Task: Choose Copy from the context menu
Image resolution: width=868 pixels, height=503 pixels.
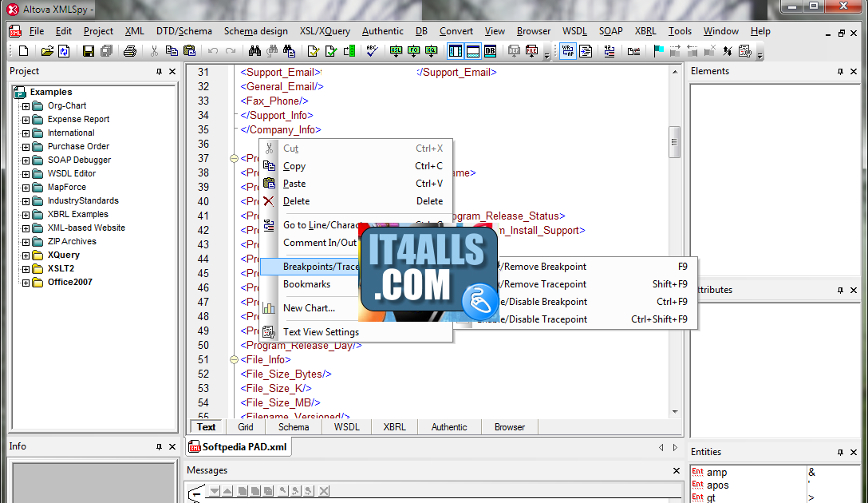Action: tap(356, 166)
